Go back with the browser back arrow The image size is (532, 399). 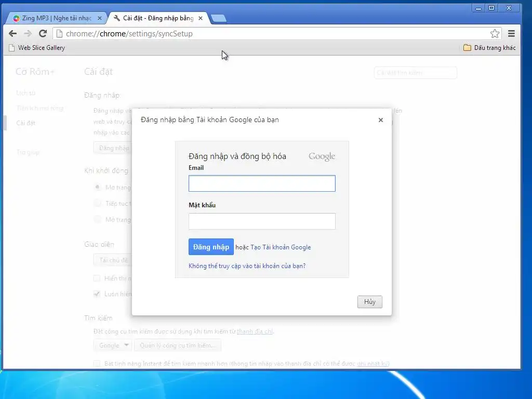pyautogui.click(x=12, y=34)
